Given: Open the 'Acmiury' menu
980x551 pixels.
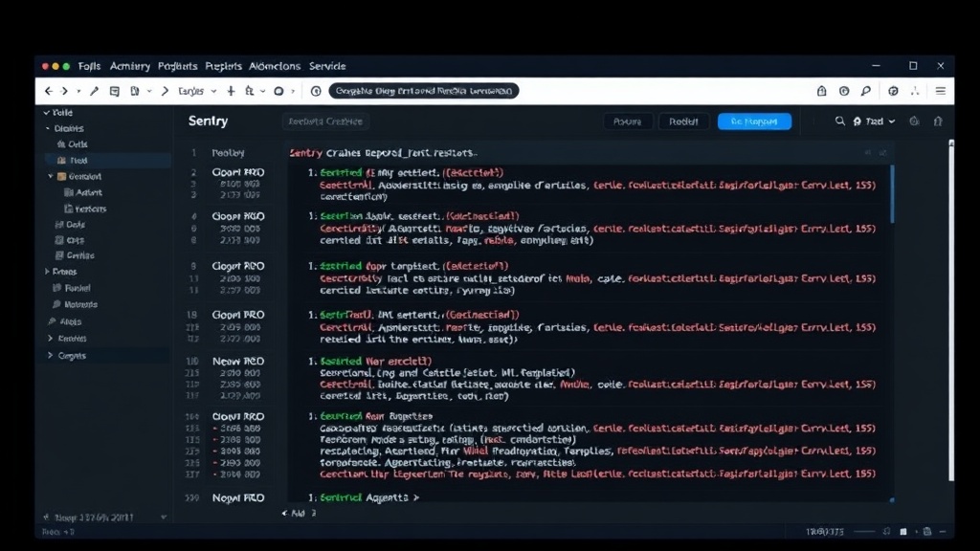Looking at the screenshot, I should tap(130, 66).
